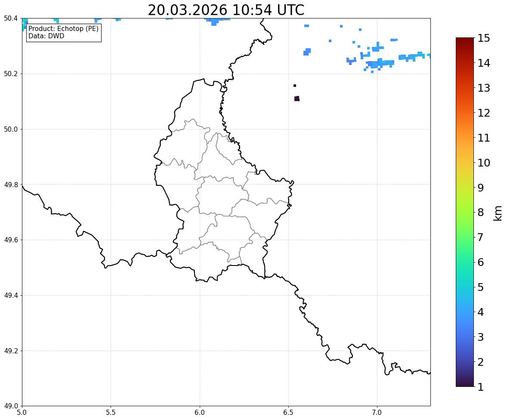507x420 pixels.
Task: Select the "Data: DWD" legend line
Action: [x=46, y=36]
